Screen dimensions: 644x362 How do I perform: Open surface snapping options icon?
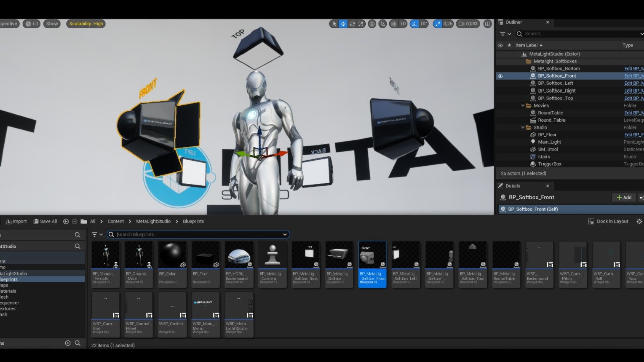coord(383,24)
